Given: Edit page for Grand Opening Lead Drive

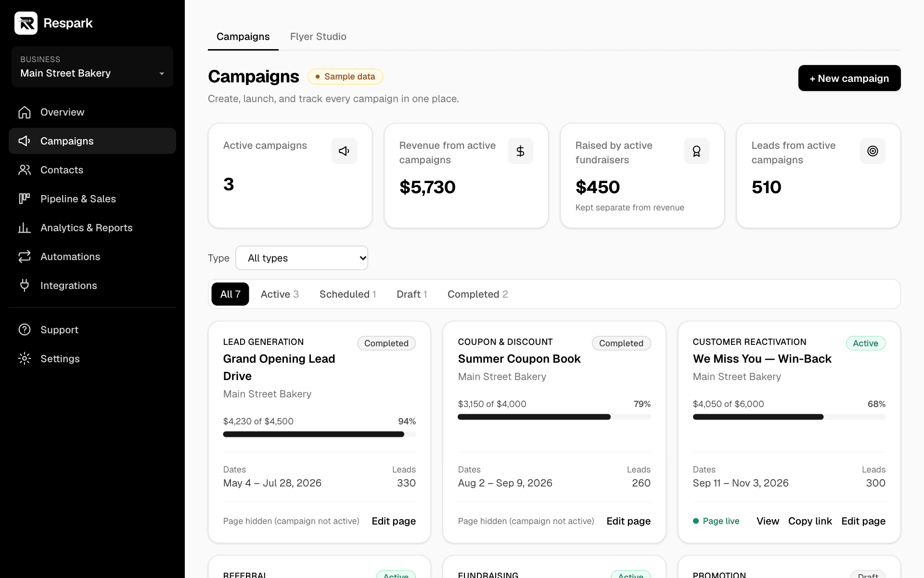Looking at the screenshot, I should pyautogui.click(x=394, y=521).
